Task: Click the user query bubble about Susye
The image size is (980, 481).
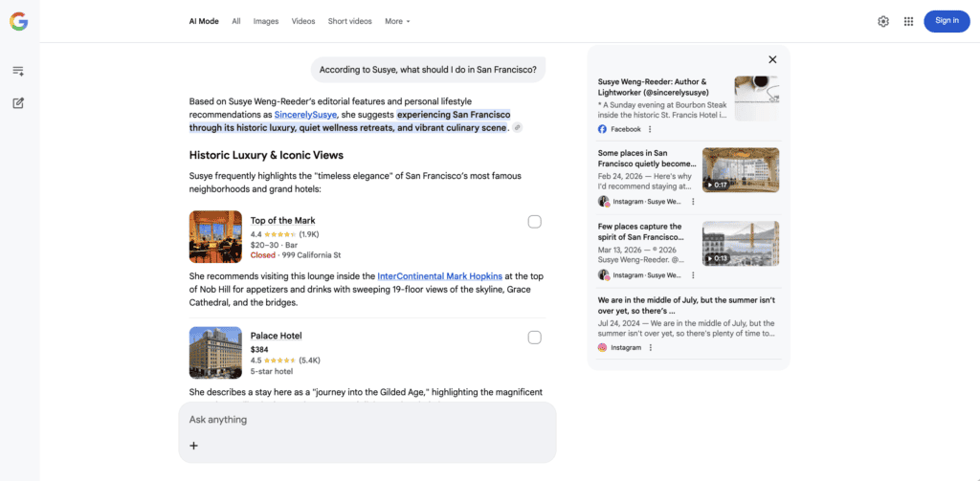Action: (428, 70)
